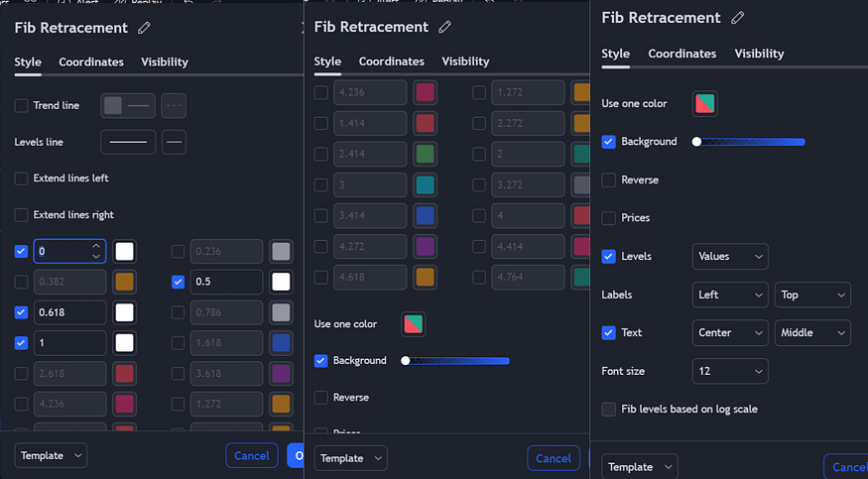The height and width of the screenshot is (479, 868).
Task: Open Text Center alignment dropdown
Action: tap(729, 332)
